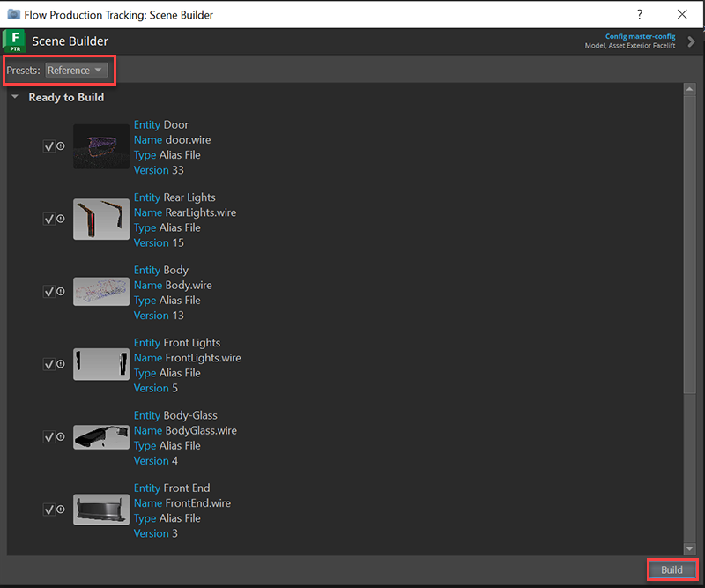Click the 'Entity Rear Lights' text
This screenshot has height=588, width=705.
point(174,197)
